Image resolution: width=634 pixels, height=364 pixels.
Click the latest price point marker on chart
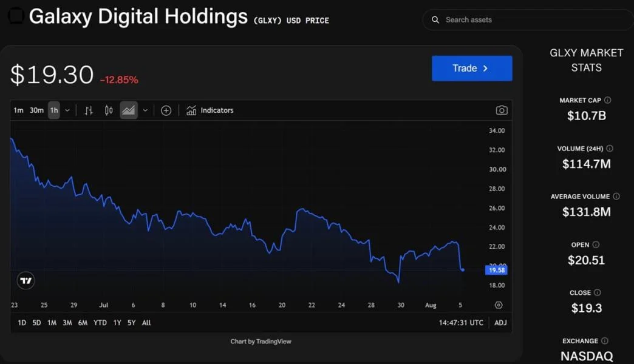(x=463, y=269)
